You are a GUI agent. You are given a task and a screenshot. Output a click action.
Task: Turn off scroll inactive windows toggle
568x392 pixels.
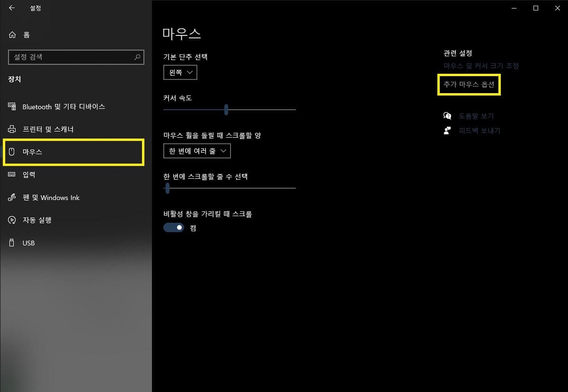(x=173, y=227)
